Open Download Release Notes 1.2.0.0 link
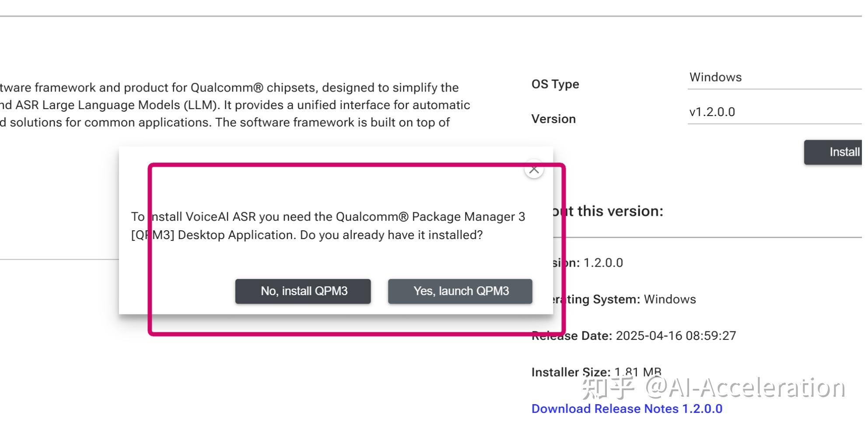 pyautogui.click(x=626, y=409)
